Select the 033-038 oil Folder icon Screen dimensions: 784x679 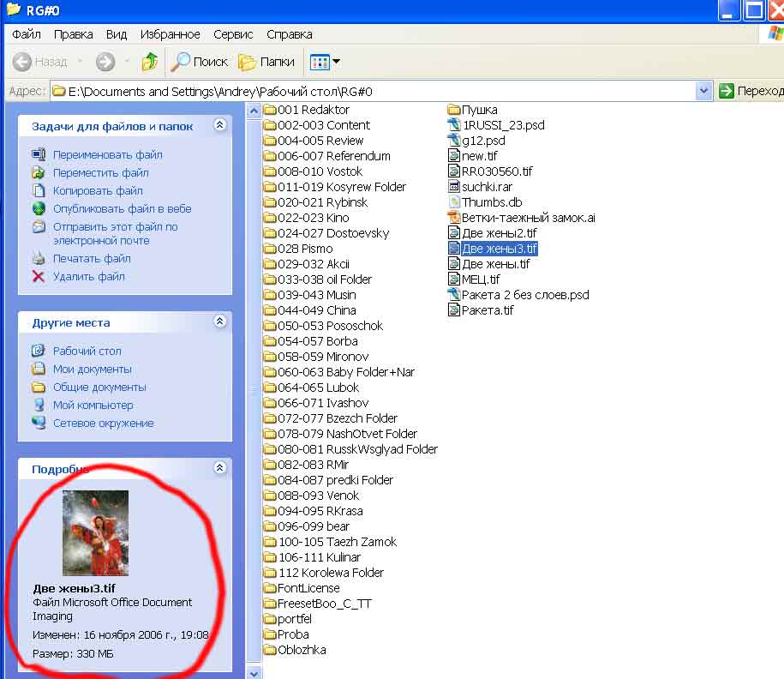[270, 279]
